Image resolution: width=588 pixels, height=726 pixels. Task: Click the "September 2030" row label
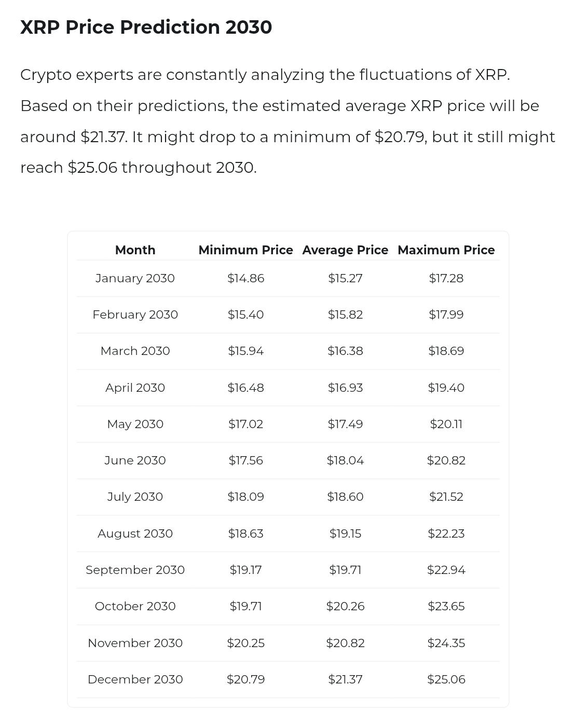point(135,570)
